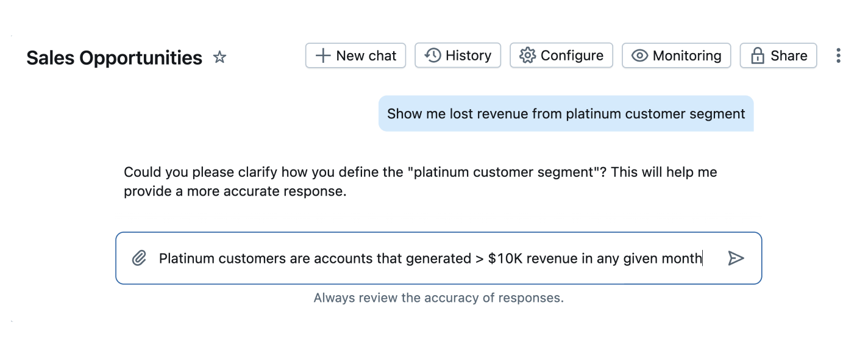Open the three-dot more options menu
868x350 pixels.
click(x=838, y=55)
